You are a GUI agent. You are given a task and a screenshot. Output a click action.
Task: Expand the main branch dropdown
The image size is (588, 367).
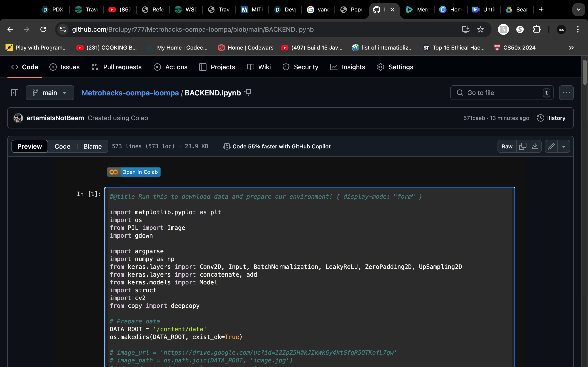pyautogui.click(x=50, y=93)
